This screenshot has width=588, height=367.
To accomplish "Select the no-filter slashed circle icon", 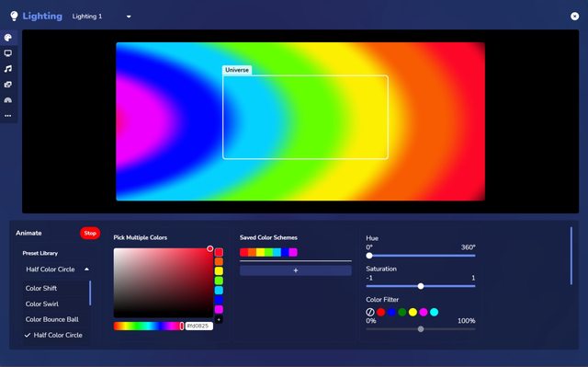I will pyautogui.click(x=370, y=312).
